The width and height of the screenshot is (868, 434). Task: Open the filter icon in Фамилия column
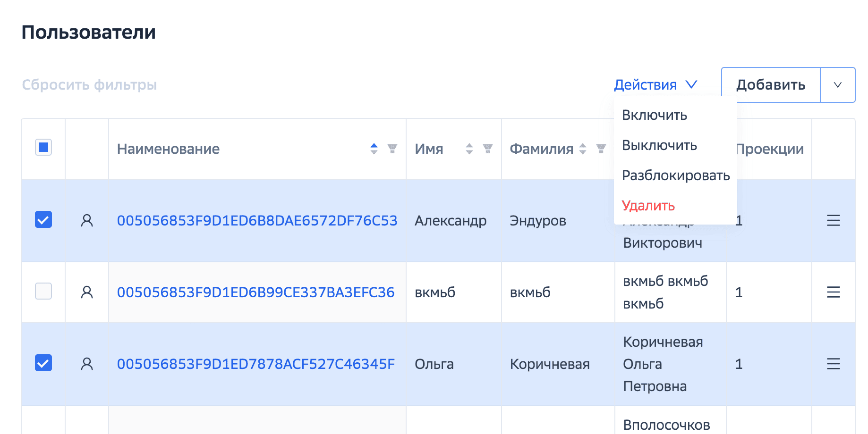coord(601,149)
